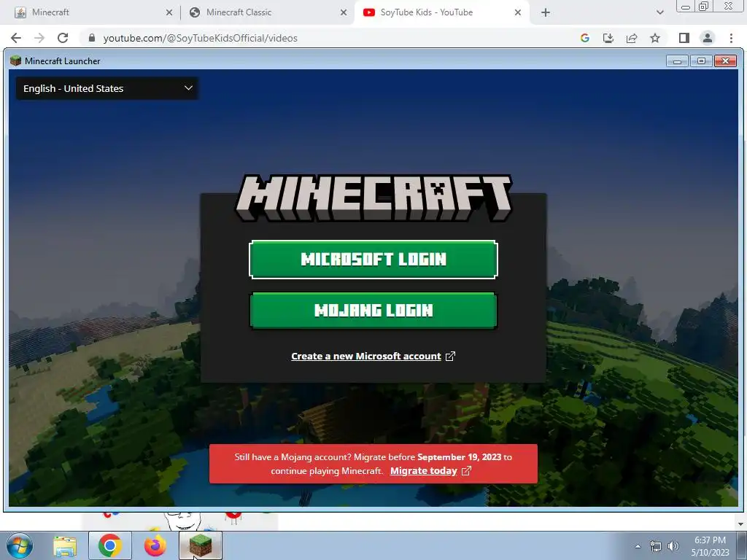This screenshot has width=747, height=560.
Task: Close the Minecraft Launcher window
Action: (726, 61)
